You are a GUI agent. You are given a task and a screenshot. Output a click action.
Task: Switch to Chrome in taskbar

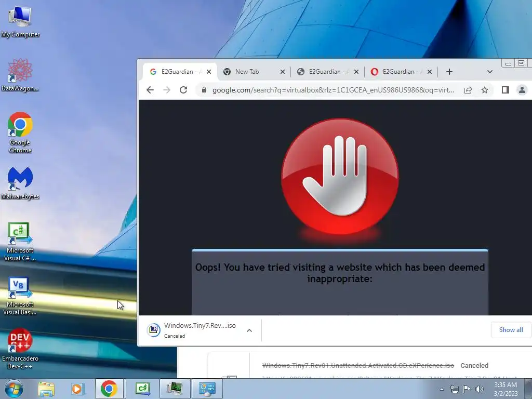tap(109, 389)
